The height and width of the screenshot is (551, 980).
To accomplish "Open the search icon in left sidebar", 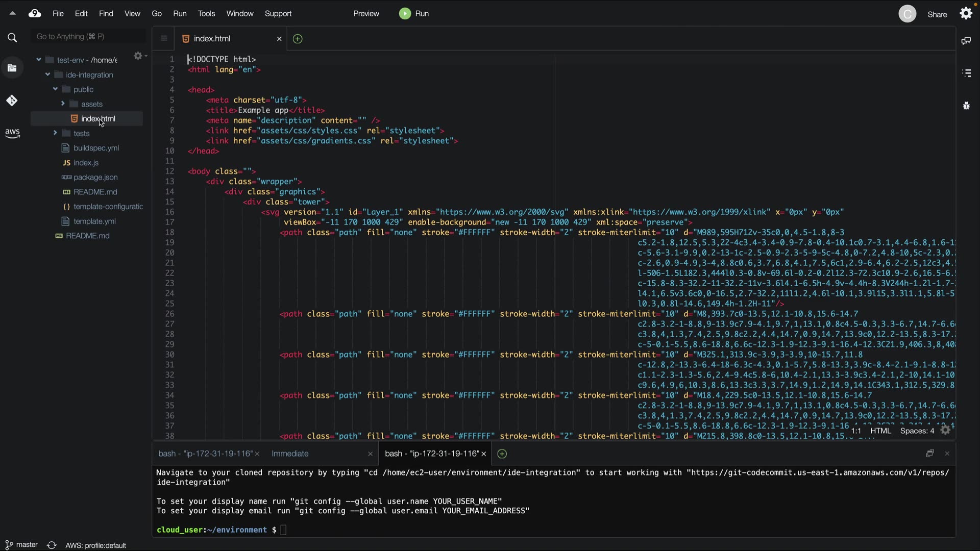I will point(12,37).
